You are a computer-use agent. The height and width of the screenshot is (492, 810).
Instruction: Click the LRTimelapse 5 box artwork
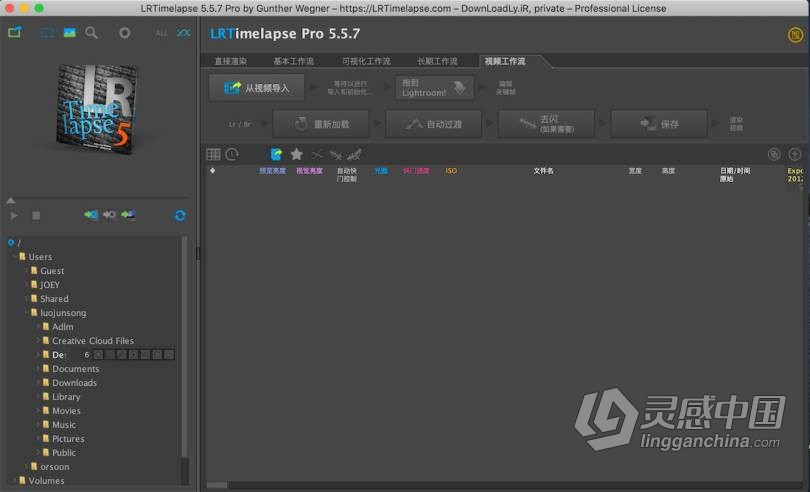(98, 109)
